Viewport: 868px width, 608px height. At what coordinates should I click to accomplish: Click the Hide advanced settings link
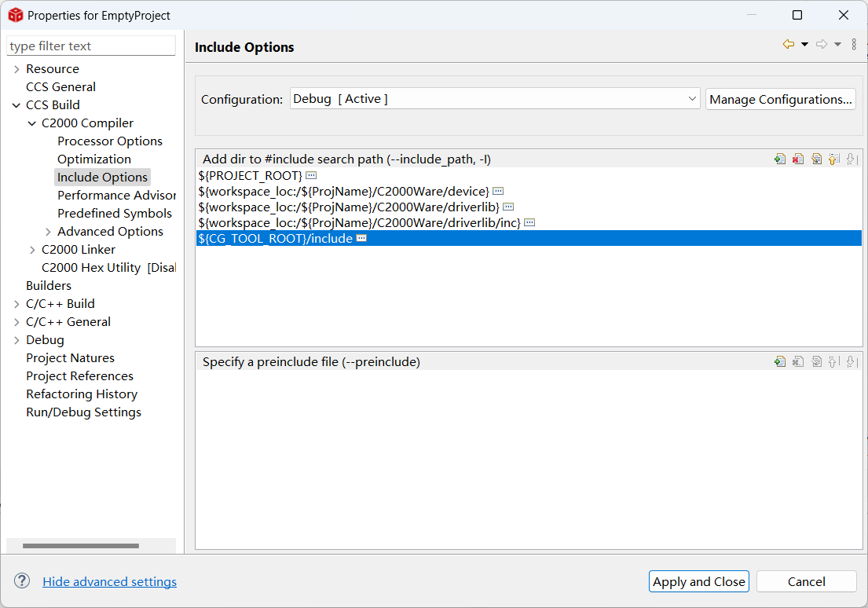coord(109,582)
